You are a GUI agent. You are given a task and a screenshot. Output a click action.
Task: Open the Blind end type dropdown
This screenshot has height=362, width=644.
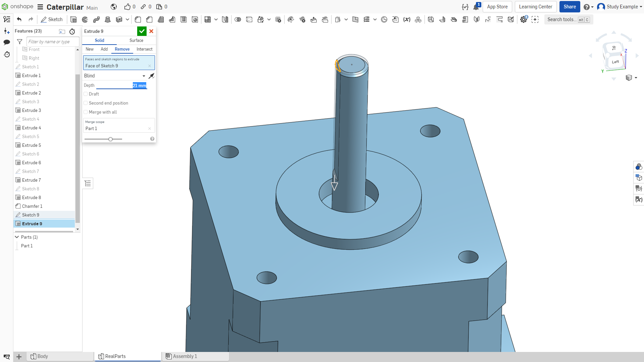coord(115,76)
